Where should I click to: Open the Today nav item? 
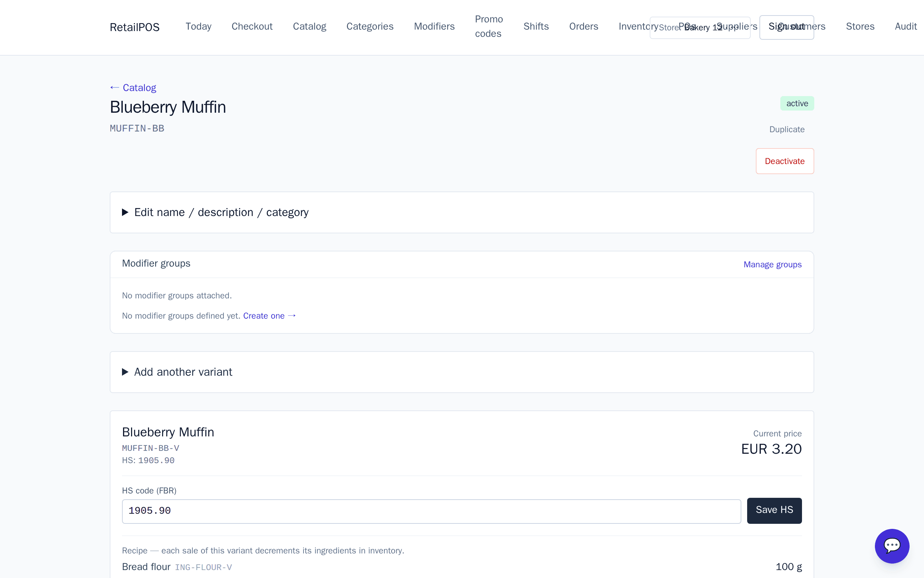198,26
